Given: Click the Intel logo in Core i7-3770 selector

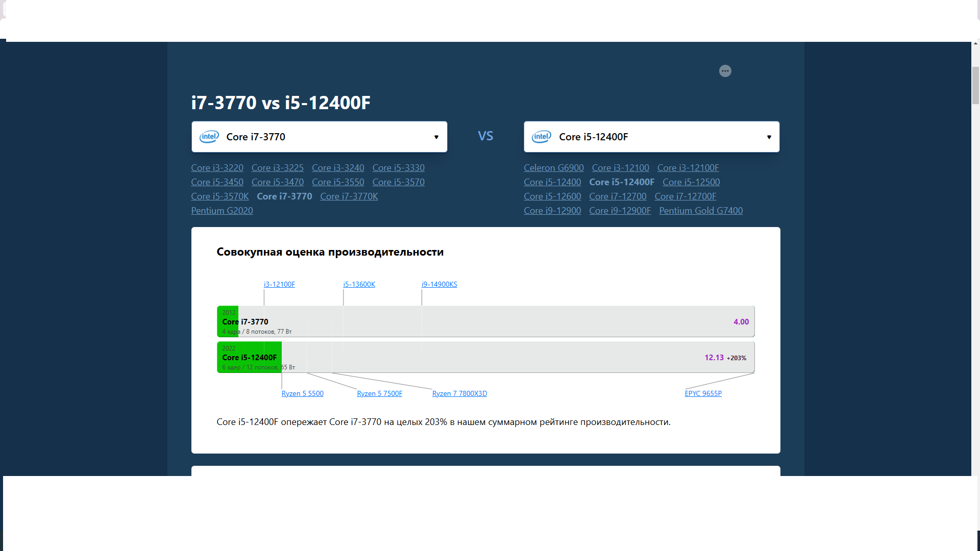Looking at the screenshot, I should (x=209, y=137).
